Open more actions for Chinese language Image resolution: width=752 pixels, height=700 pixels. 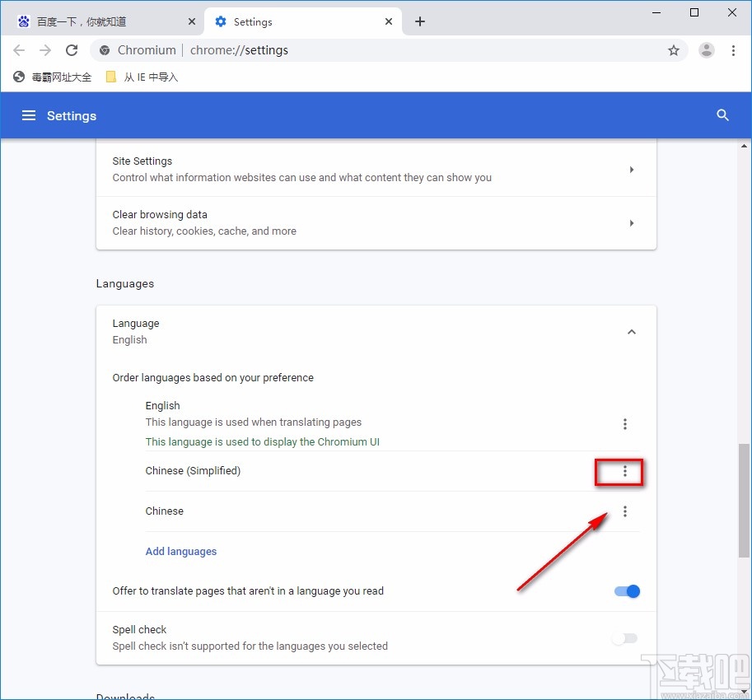(625, 511)
